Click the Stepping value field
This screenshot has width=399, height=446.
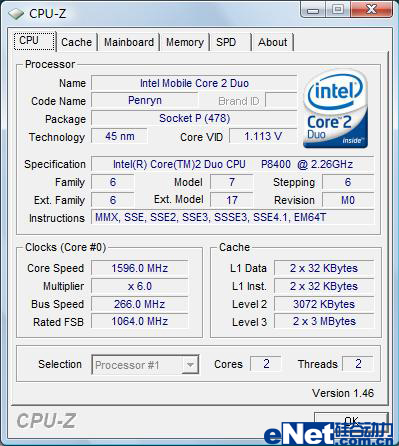(x=348, y=182)
